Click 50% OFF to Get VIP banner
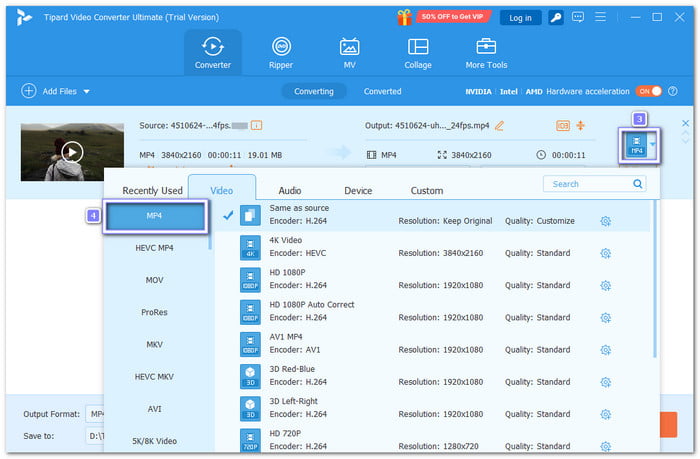 453,17
